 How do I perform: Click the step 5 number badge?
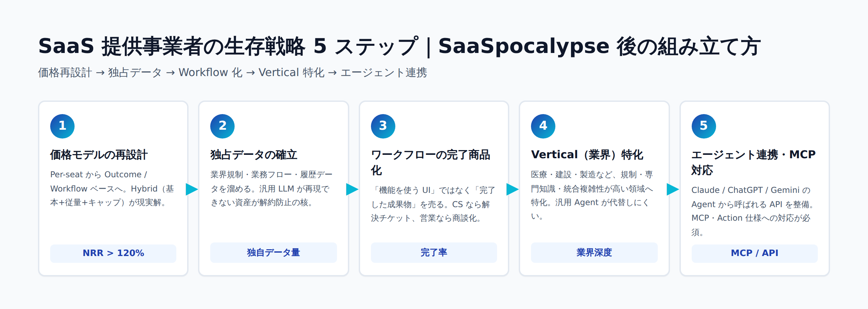coord(704,126)
